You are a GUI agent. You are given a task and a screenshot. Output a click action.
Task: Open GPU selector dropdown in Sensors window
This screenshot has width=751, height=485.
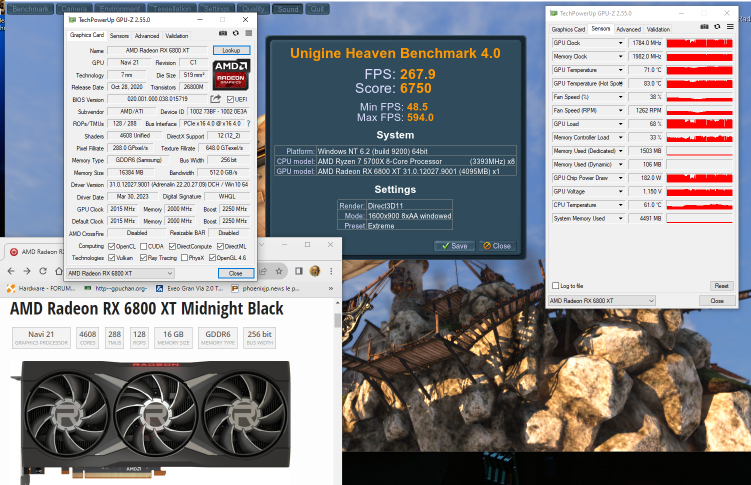tap(602, 301)
